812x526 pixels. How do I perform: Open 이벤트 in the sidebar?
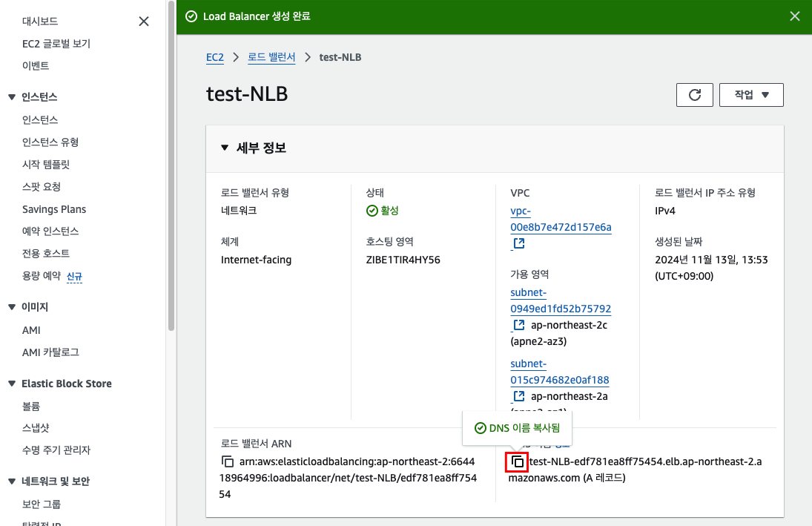tap(35, 66)
